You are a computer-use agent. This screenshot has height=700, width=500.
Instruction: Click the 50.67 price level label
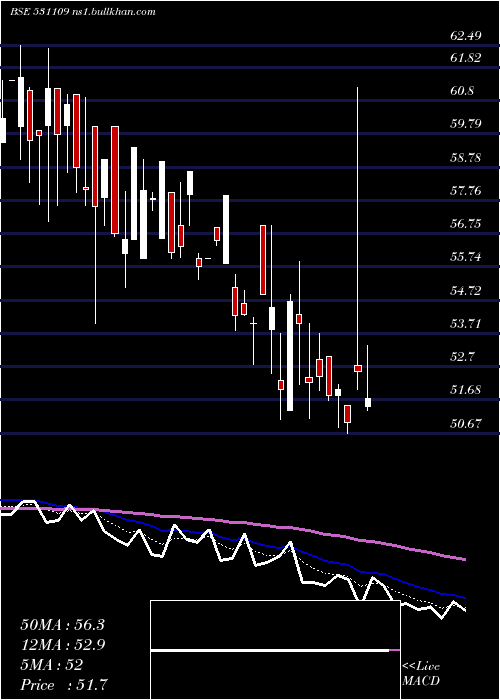(466, 424)
